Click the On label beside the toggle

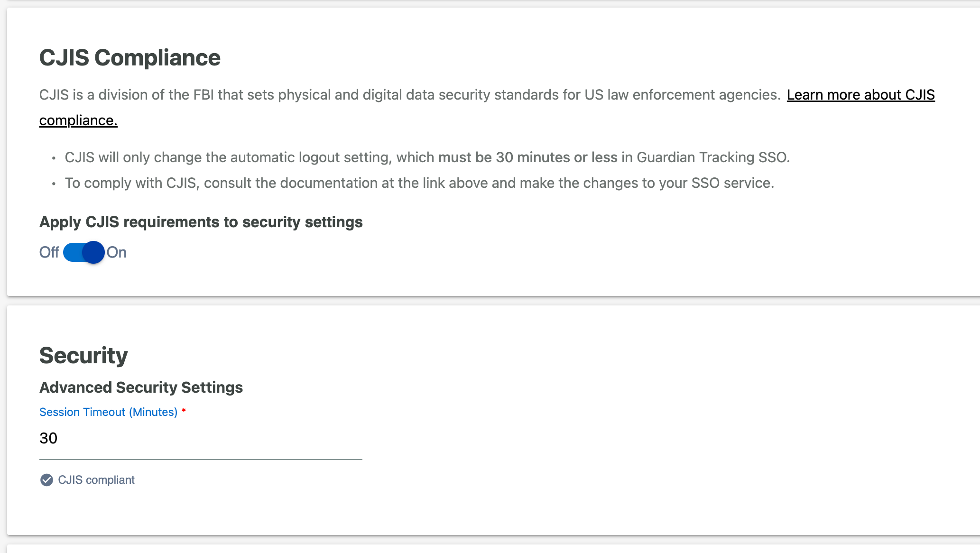coord(117,252)
